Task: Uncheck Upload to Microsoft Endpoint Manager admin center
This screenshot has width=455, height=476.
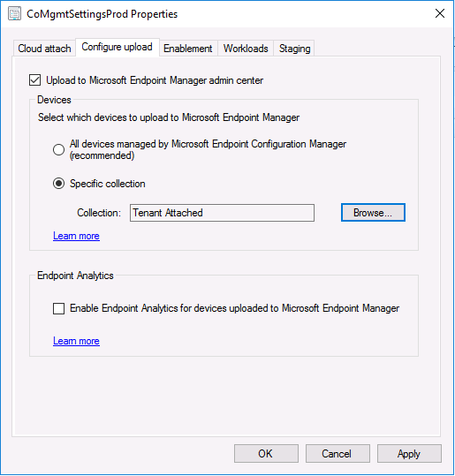Action: point(35,80)
